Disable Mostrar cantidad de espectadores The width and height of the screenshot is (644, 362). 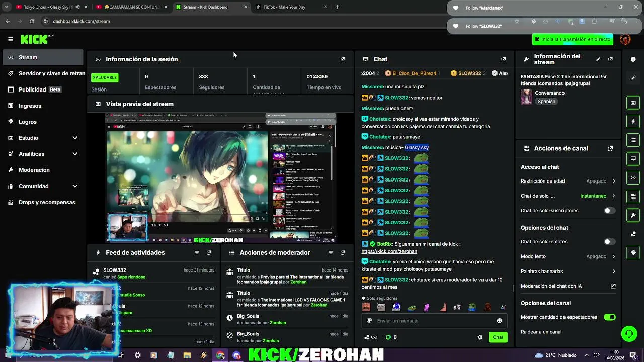coord(609,317)
